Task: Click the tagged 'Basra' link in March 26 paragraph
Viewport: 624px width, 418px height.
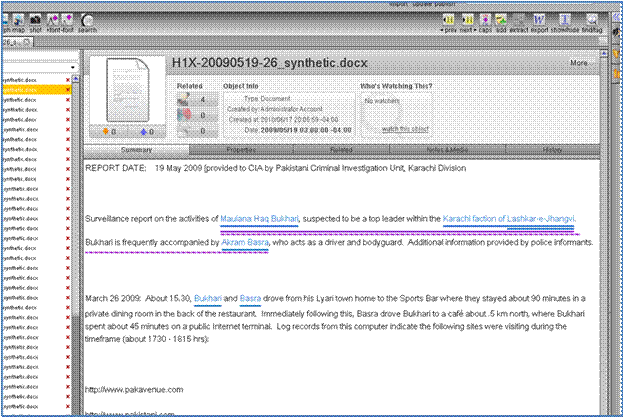Action: point(250,299)
